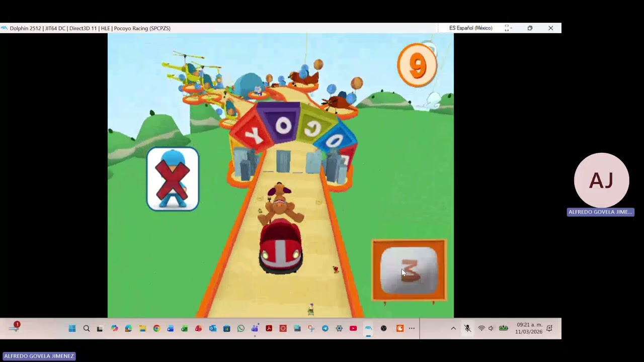This screenshot has width=644, height=362.
Task: Open File Explorer from taskbar
Action: [x=142, y=328]
